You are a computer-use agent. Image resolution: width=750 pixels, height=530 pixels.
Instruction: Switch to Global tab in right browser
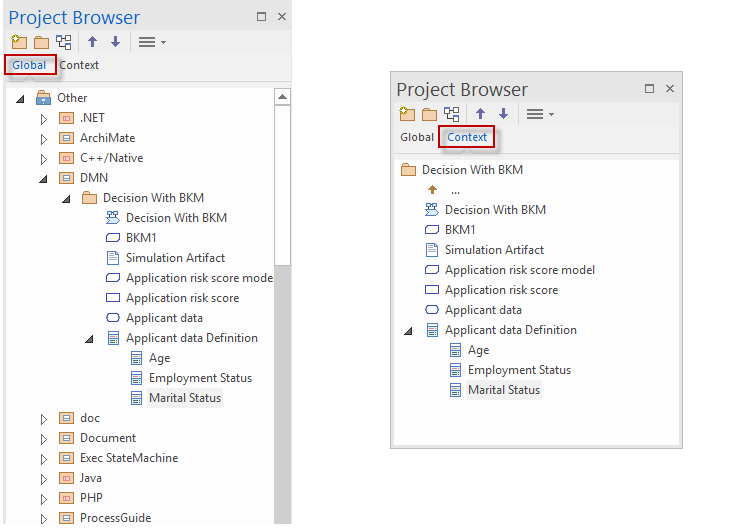coord(417,137)
